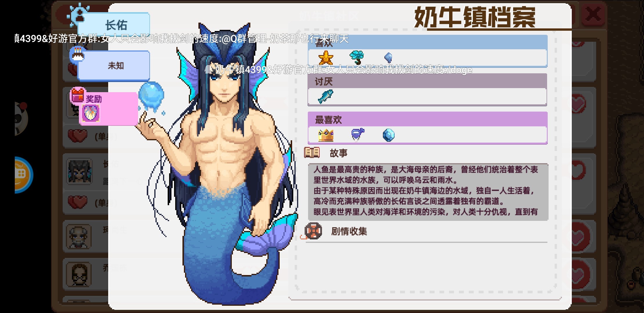Screen dimensions: 644x313
Task: Click the purple potion bottle item
Action: (358, 134)
